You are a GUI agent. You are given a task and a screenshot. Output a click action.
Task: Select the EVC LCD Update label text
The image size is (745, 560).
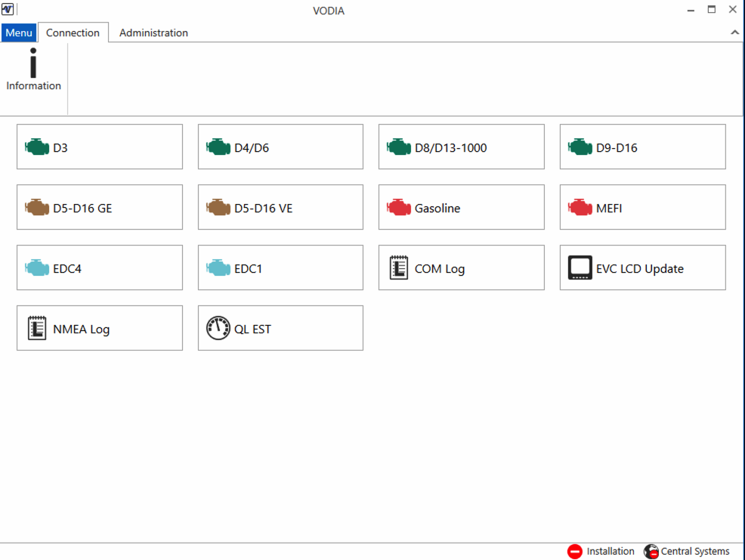[640, 268]
